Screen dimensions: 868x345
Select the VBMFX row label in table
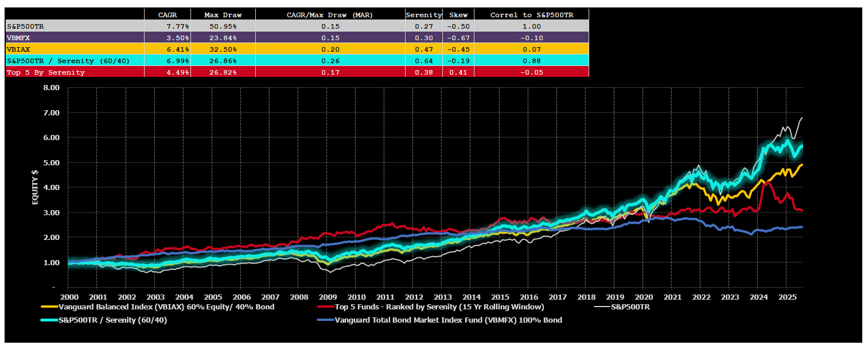[18, 38]
